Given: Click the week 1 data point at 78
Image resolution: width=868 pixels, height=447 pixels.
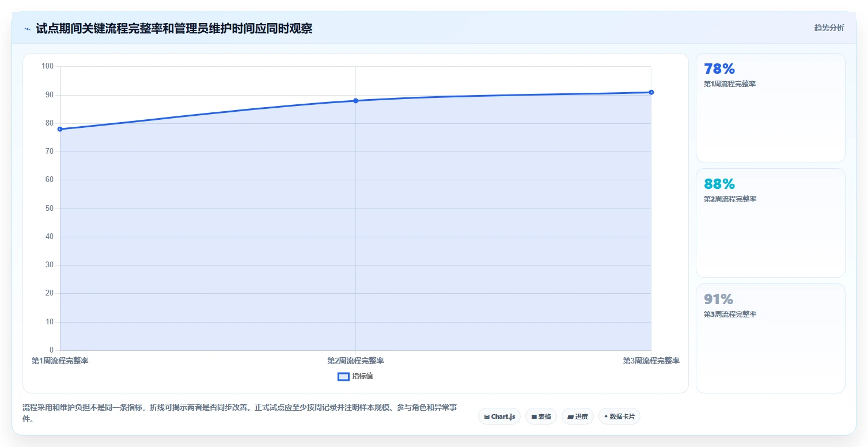Looking at the screenshot, I should tap(60, 129).
